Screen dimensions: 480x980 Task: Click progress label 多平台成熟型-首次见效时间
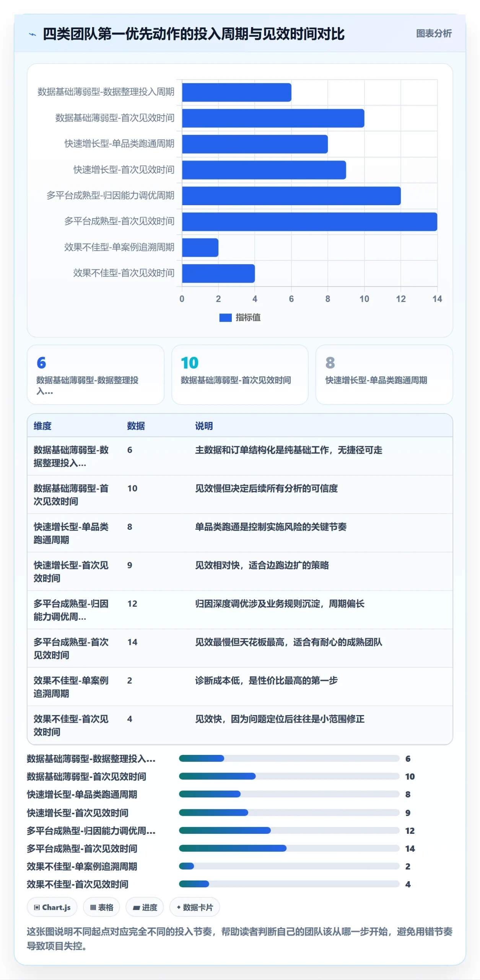pos(82,849)
